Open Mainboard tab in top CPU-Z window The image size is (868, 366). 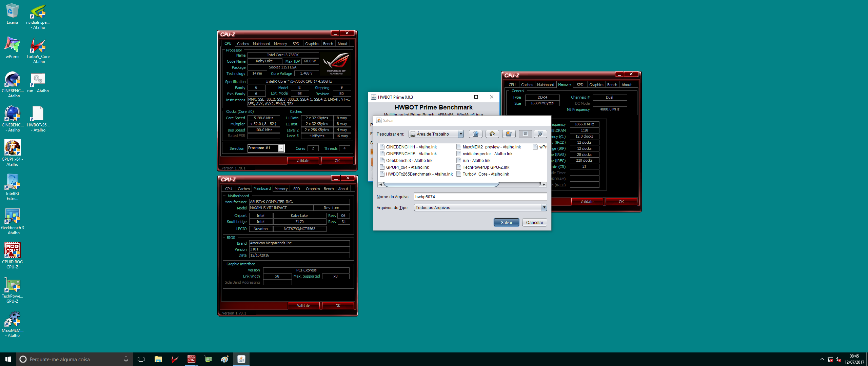pyautogui.click(x=261, y=44)
